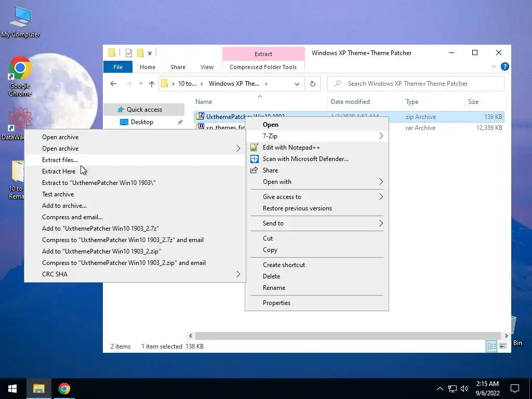
Task: Select Quick access in navigation pane
Action: pos(144,109)
